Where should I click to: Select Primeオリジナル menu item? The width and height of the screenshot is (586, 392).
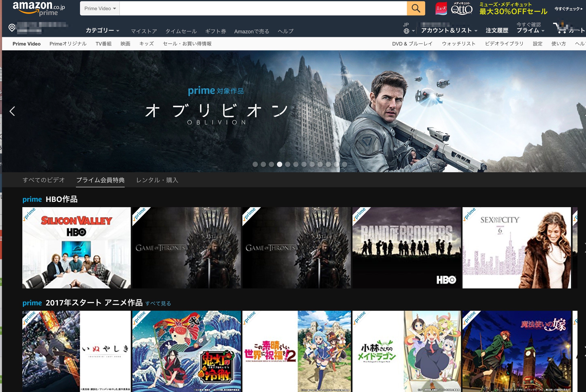pyautogui.click(x=68, y=44)
